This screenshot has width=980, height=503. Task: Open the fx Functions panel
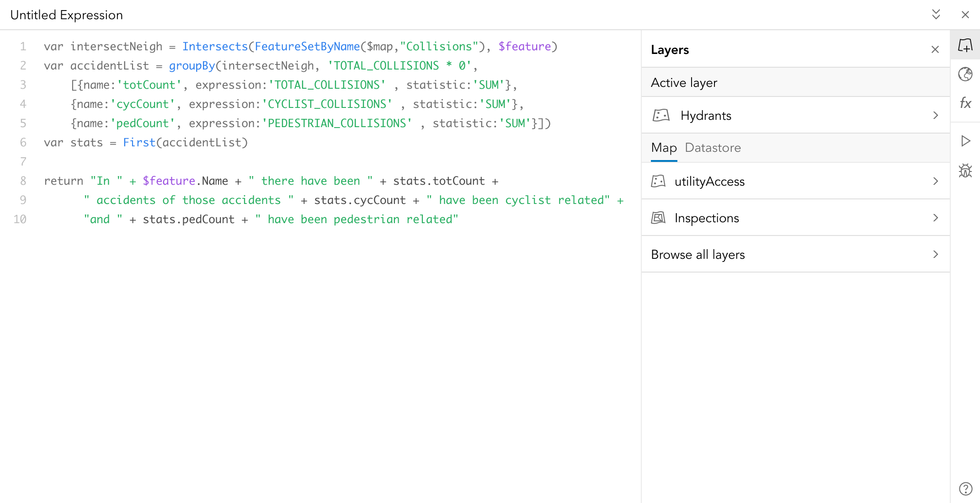[965, 103]
